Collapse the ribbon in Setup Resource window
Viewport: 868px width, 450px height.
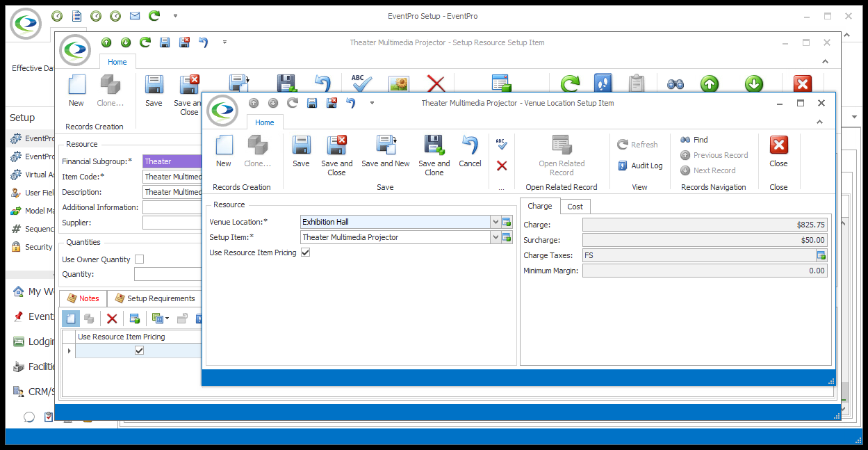[x=826, y=61]
